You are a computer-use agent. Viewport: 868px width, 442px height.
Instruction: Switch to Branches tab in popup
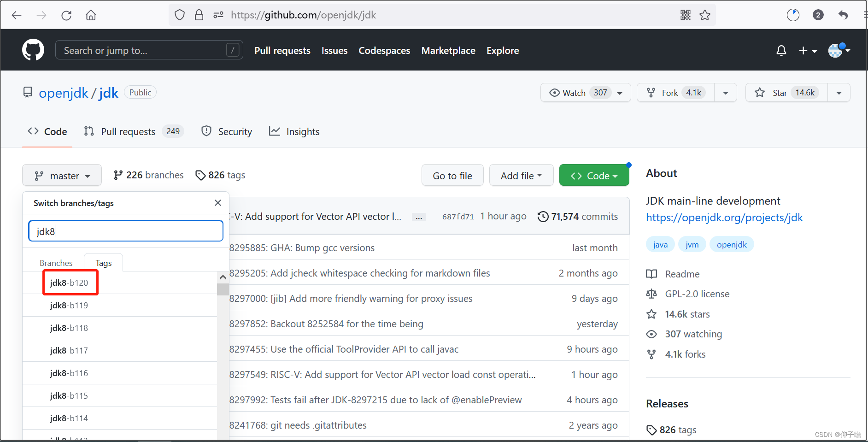pos(56,263)
